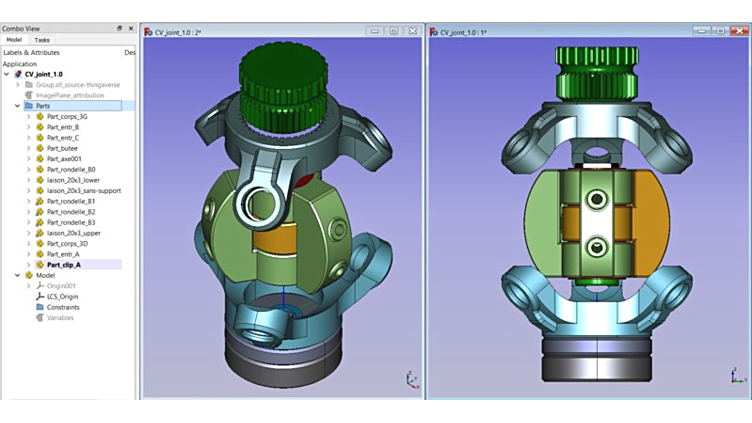Select ImagePlane_attribution in the tree

click(x=69, y=96)
